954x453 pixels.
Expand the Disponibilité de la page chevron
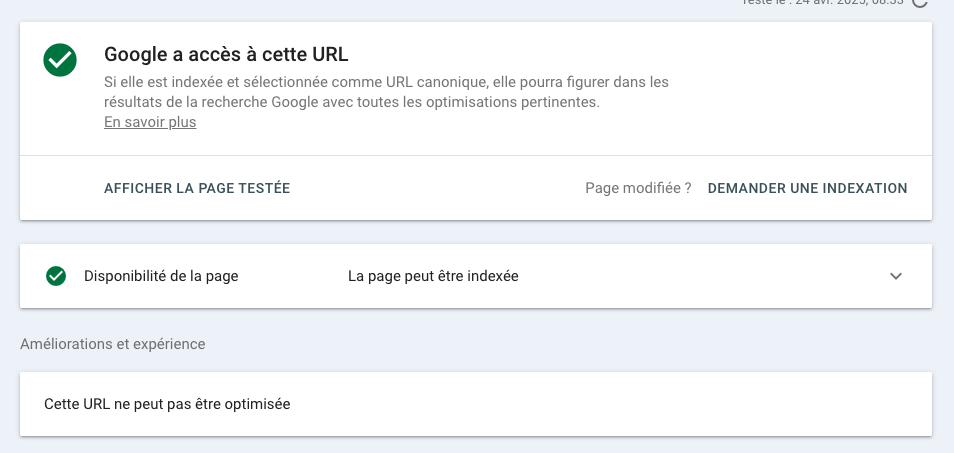(896, 276)
